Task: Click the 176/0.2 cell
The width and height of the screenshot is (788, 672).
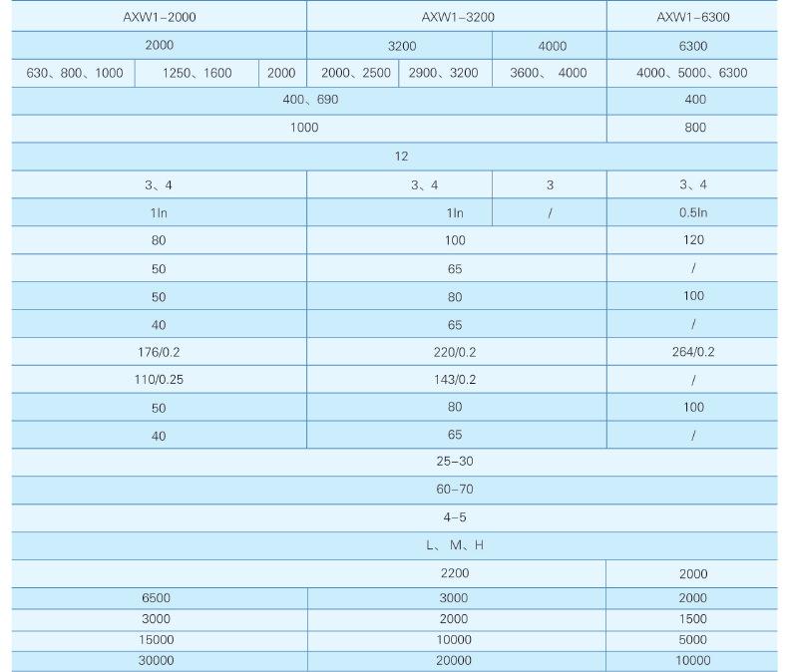Action: point(160,352)
